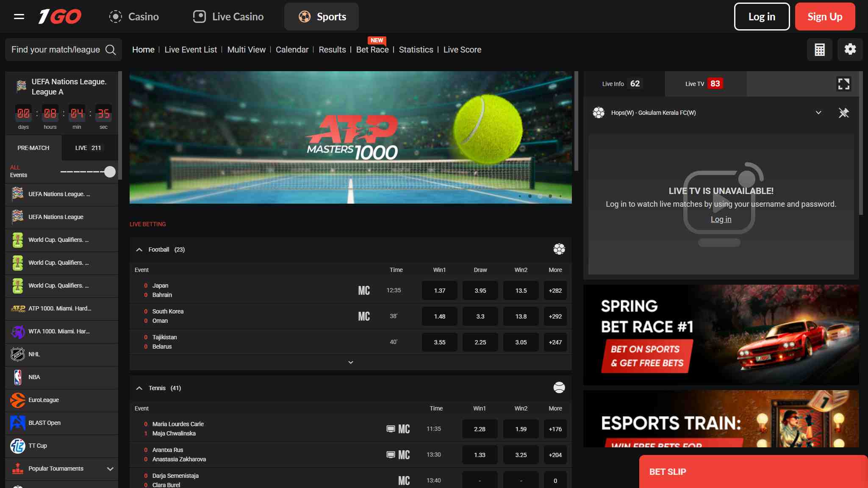The height and width of the screenshot is (488, 868).
Task: Click MC icon for Arantxa Rus match
Action: [404, 455]
